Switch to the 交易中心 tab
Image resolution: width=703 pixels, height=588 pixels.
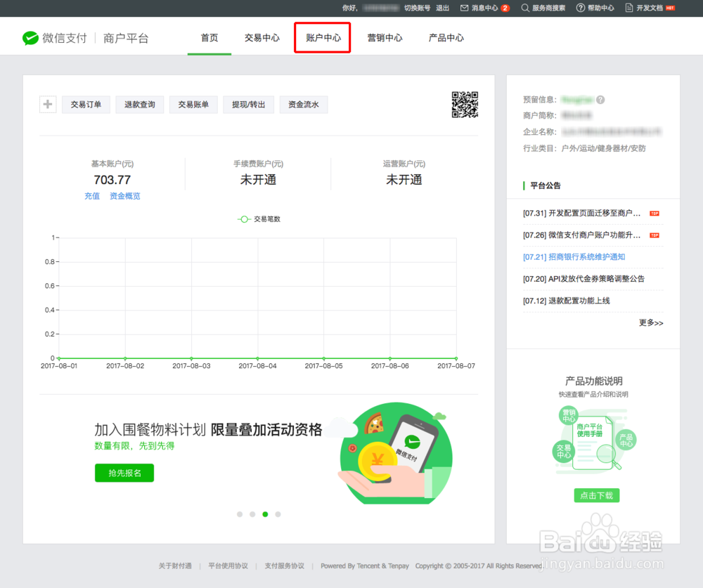[262, 38]
